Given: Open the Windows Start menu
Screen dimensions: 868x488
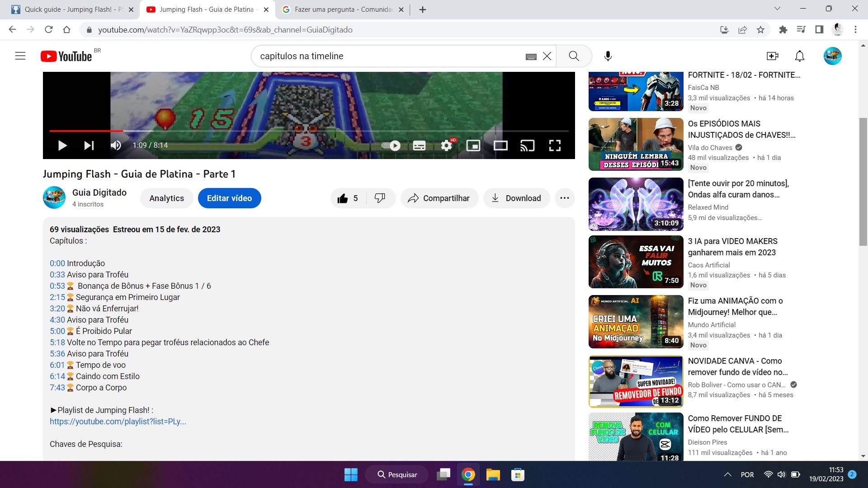Looking at the screenshot, I should coord(351,474).
